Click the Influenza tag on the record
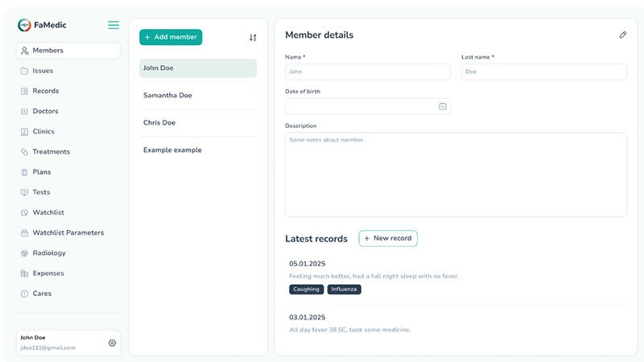This screenshot has width=644, height=362. 344,290
